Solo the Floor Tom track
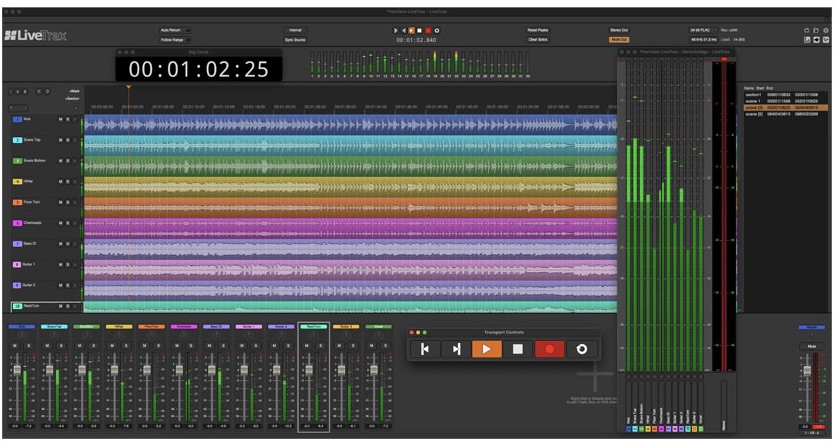The image size is (838, 445). [x=68, y=202]
